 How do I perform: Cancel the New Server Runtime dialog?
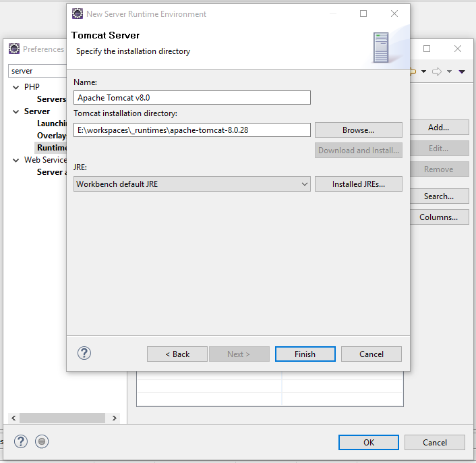pos(371,354)
